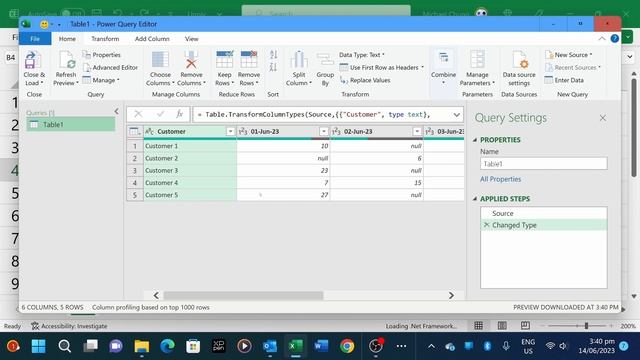Open the Customer column filter dropdown
The image size is (640, 360).
[x=230, y=131]
